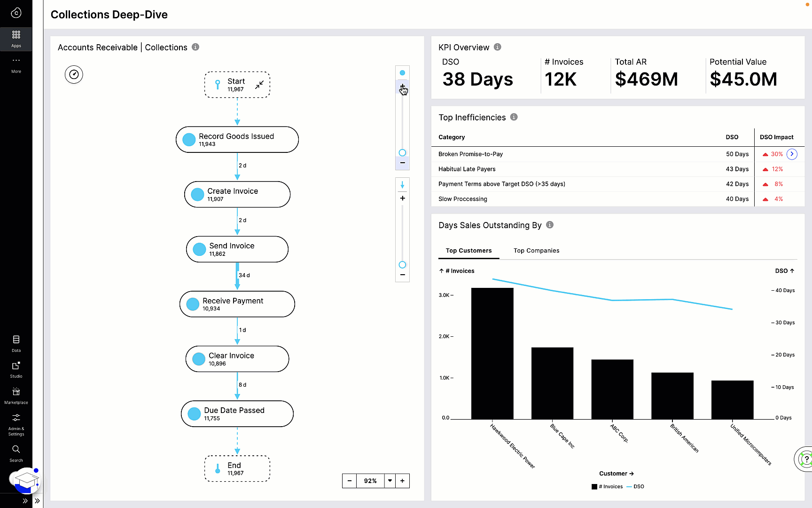This screenshot has height=508, width=812.
Task: Click the KPI Overview info icon
Action: click(498, 47)
